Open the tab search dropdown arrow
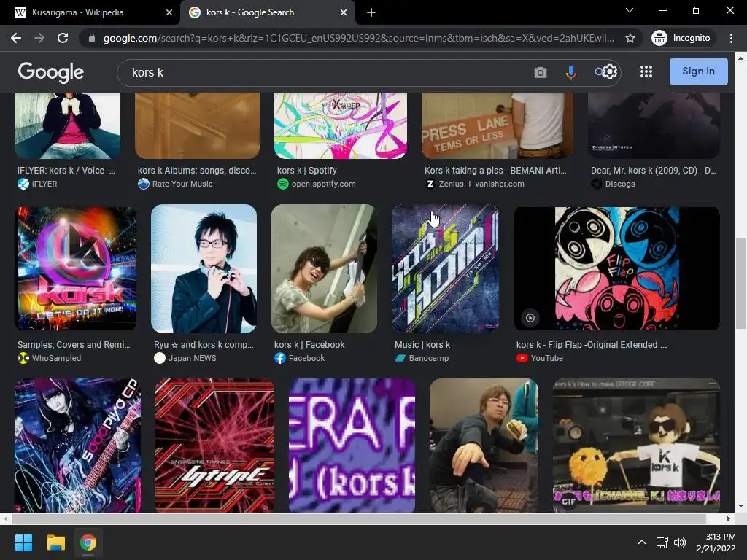Viewport: 747px width, 560px height. coord(630,10)
